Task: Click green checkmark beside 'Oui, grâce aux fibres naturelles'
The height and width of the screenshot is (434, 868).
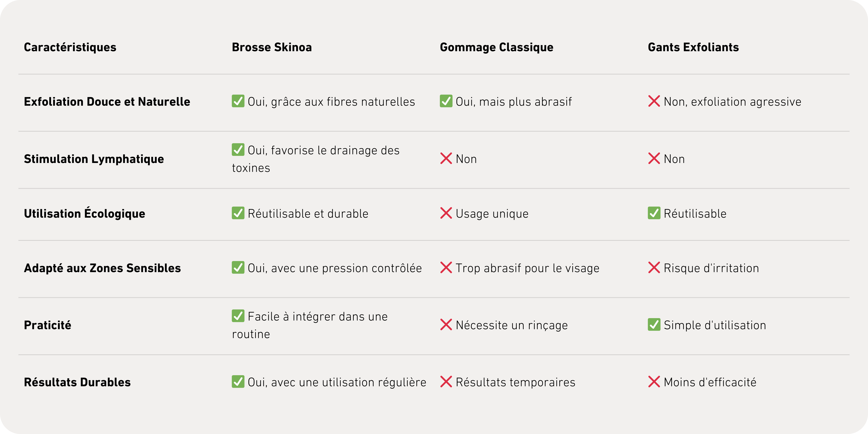Action: pos(238,101)
